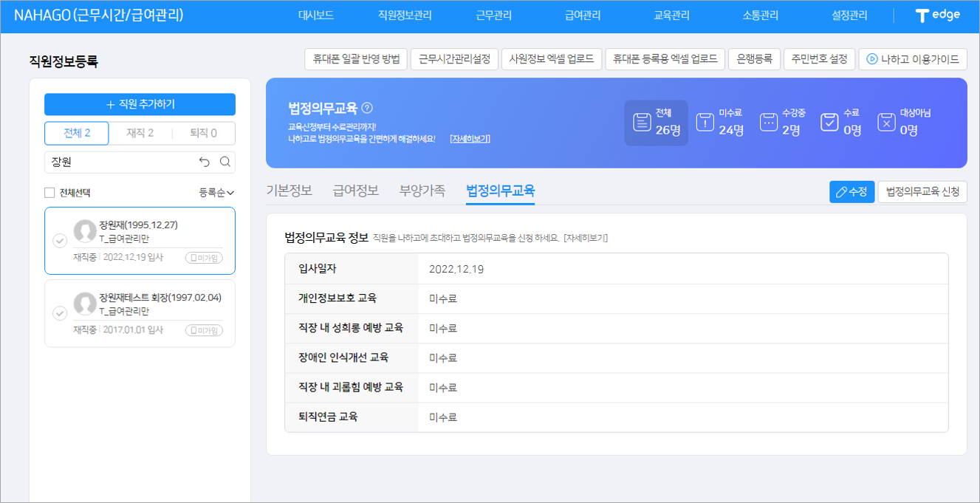Switch to the 급여정보 tab
980x503 pixels.
(x=356, y=191)
